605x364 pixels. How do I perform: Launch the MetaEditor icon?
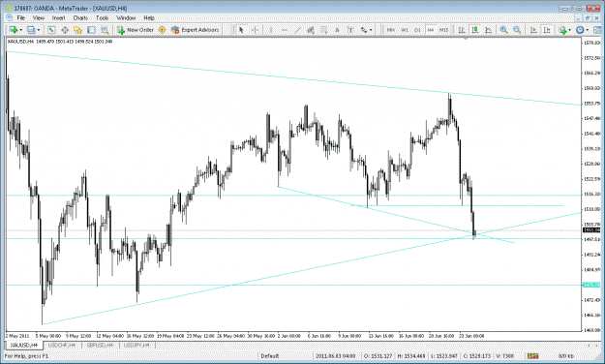(x=162, y=30)
